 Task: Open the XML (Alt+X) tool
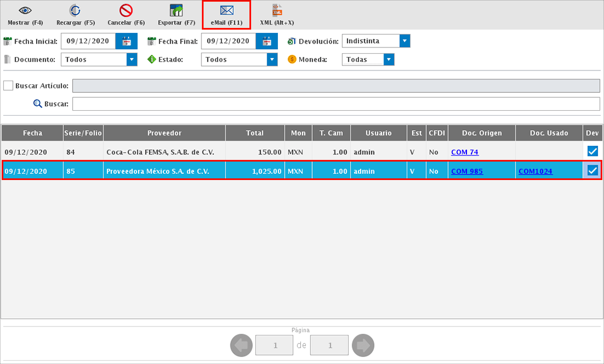277,11
